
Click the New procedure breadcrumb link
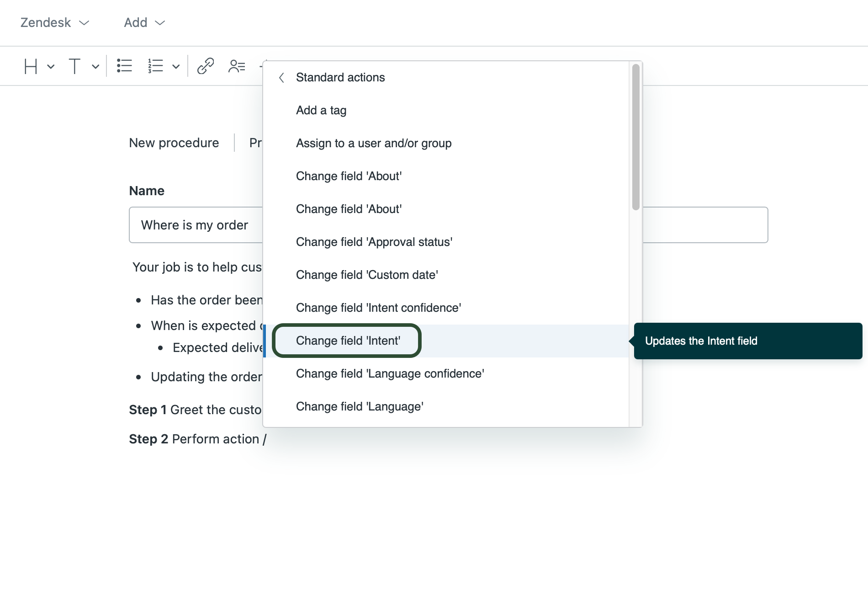point(174,143)
